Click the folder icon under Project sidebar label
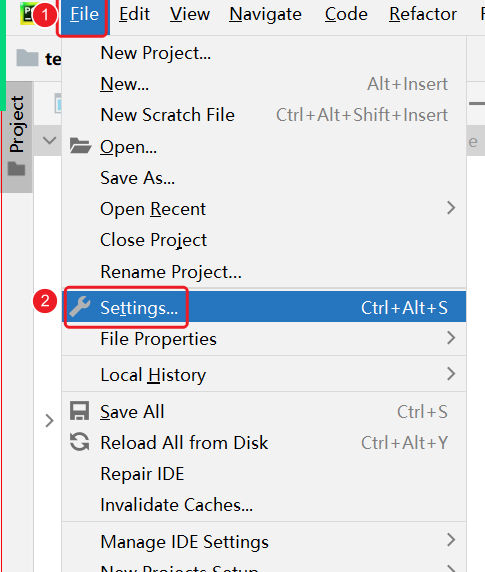Image resolution: width=485 pixels, height=572 pixels. [x=17, y=169]
